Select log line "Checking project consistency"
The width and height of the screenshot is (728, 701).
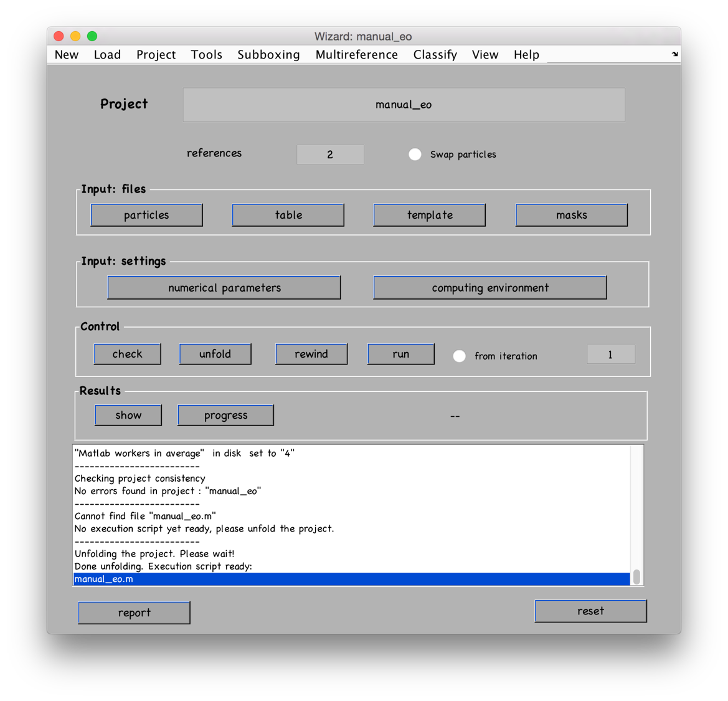click(139, 479)
